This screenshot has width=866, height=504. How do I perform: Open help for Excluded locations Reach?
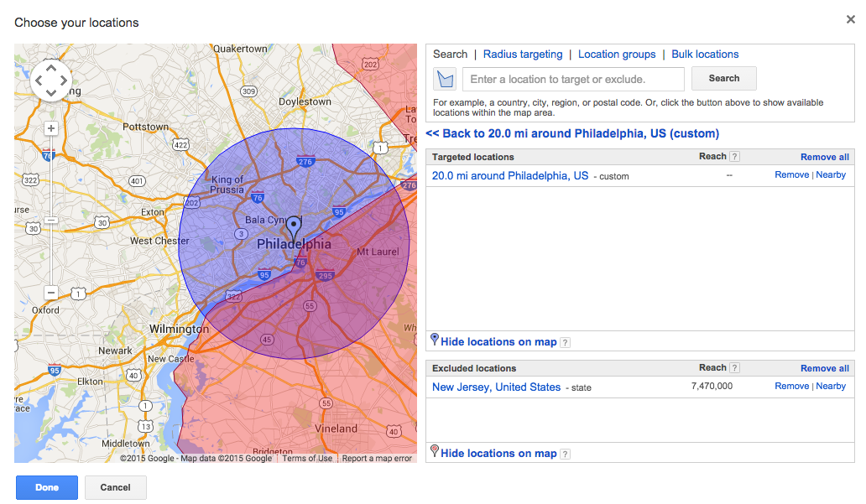(734, 368)
